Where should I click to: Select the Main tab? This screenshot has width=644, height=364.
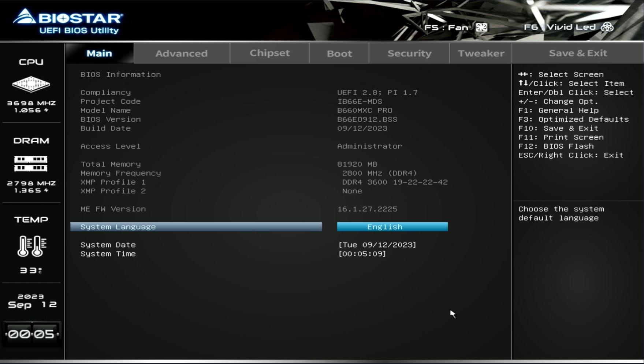point(99,53)
